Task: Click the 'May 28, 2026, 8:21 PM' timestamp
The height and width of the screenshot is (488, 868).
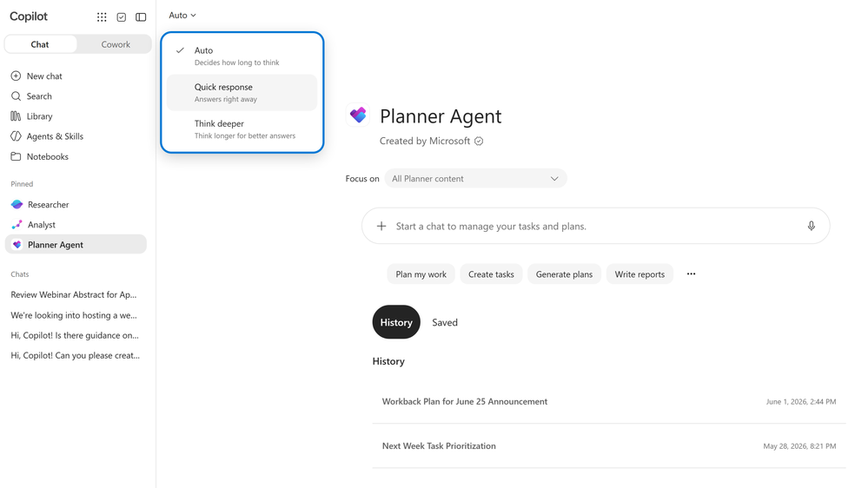Action: click(799, 446)
